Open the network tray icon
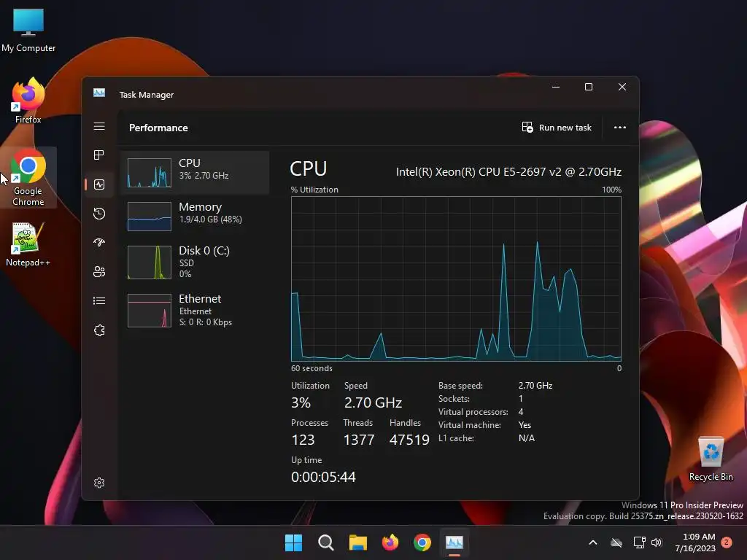747x560 pixels. tap(639, 542)
